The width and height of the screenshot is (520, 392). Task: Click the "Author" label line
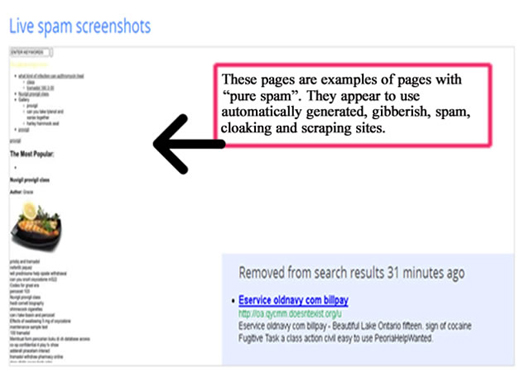click(x=21, y=192)
